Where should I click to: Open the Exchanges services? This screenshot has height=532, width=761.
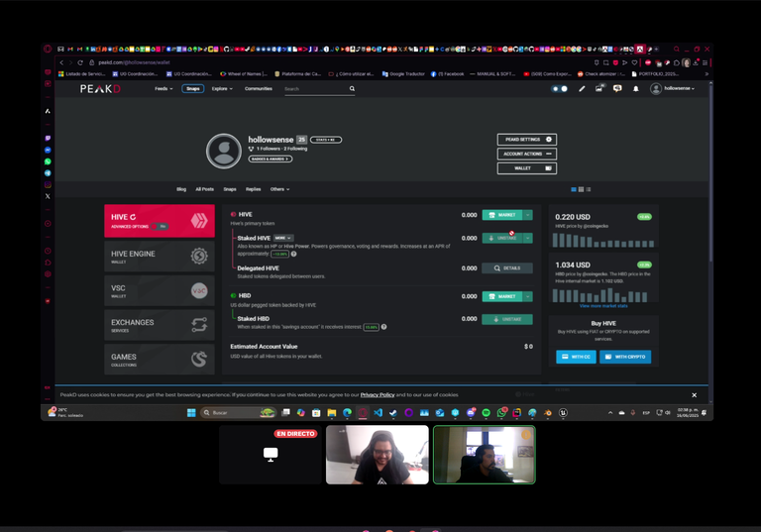160,325
